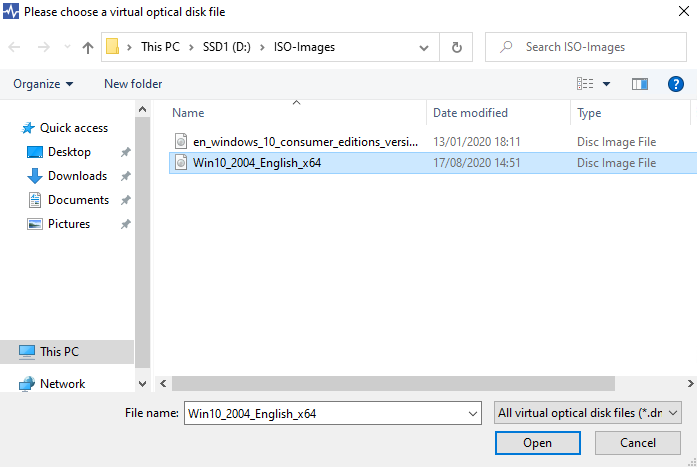Go forward using the forward arrow
The width and height of the screenshot is (697, 467).
44,47
